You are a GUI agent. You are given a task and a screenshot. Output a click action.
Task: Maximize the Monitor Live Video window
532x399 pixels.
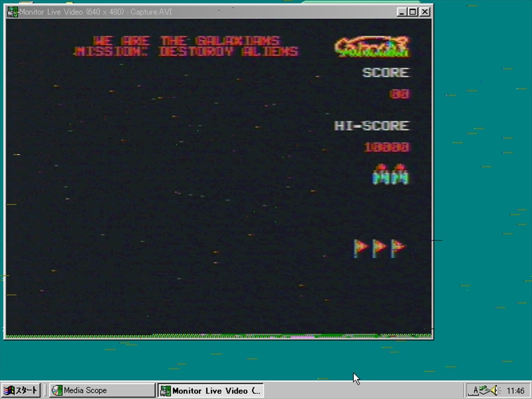tap(413, 12)
